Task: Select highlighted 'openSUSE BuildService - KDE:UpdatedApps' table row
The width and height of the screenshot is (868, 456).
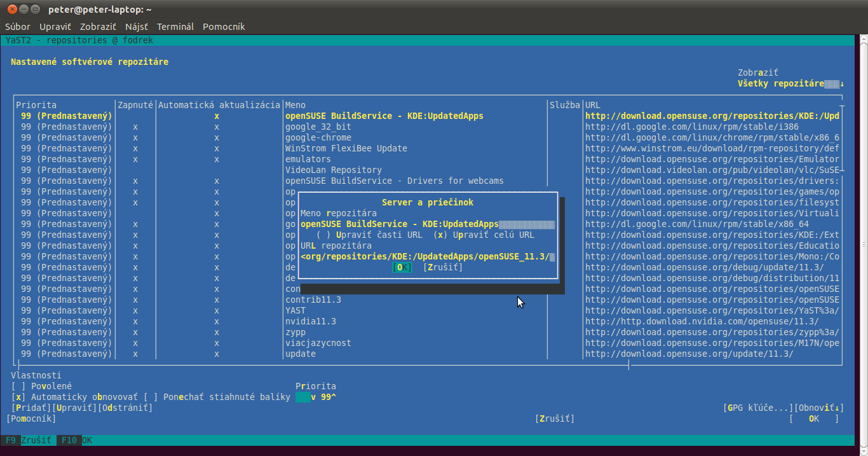Action: (428, 116)
